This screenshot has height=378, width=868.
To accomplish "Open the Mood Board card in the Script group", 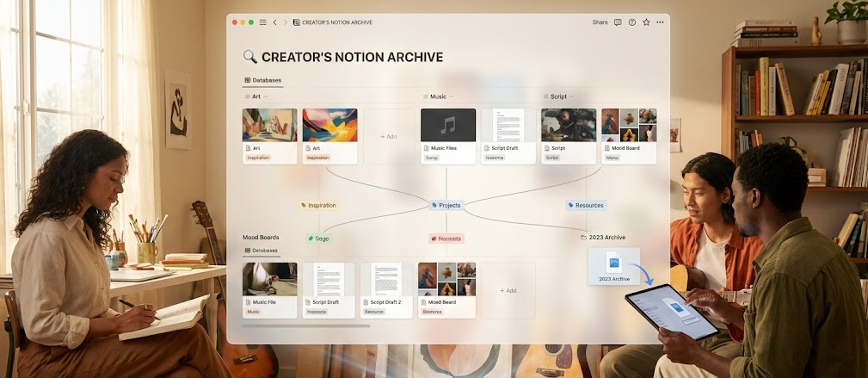I will (x=629, y=136).
